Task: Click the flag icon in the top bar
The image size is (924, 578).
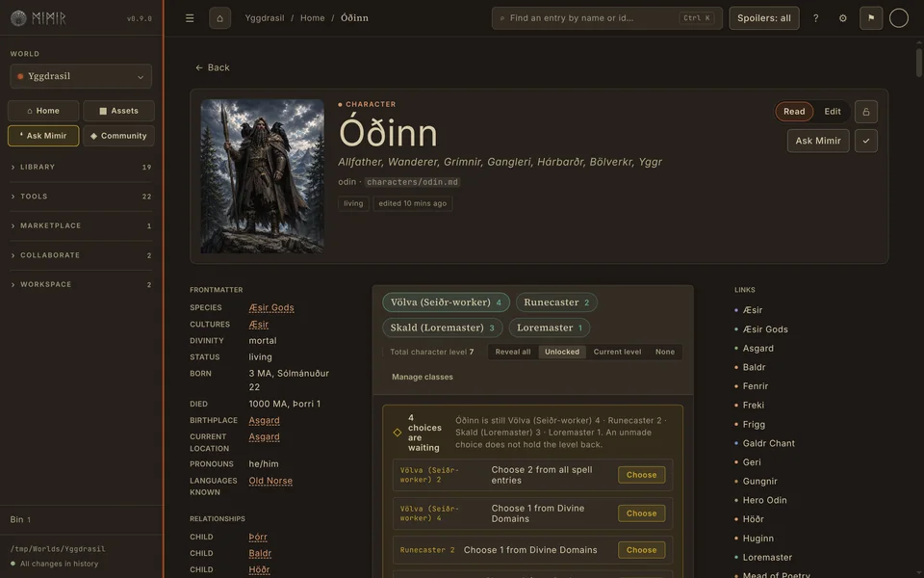Action: point(871,18)
